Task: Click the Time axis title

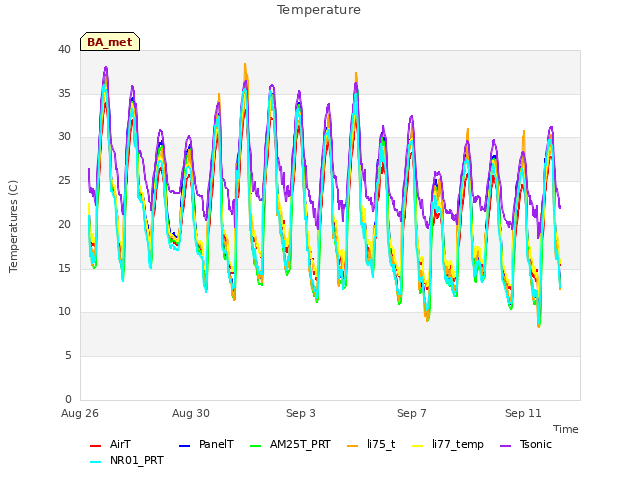Action: (x=566, y=429)
